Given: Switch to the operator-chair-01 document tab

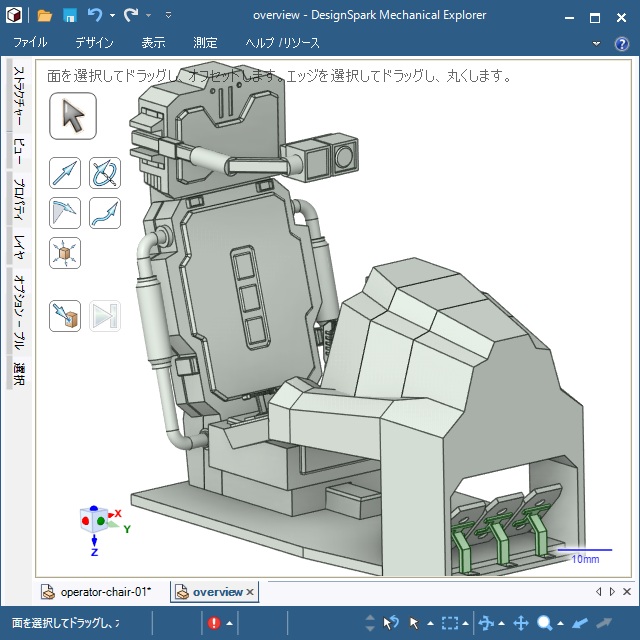Looking at the screenshot, I should 97,592.
